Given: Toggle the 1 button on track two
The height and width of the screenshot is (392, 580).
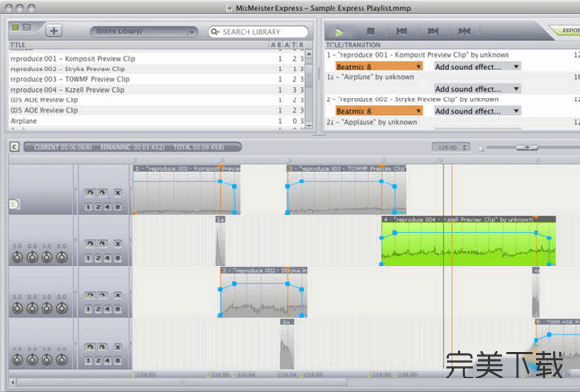Looking at the screenshot, I should 88,258.
